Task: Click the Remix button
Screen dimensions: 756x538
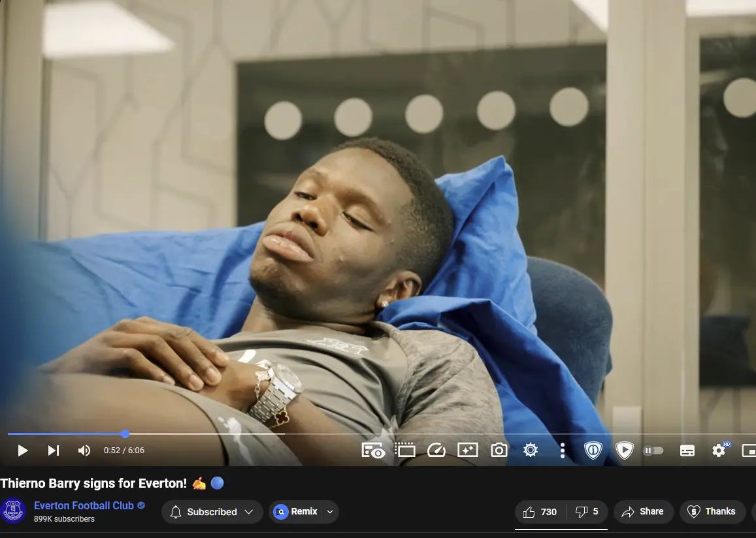Action: point(295,512)
